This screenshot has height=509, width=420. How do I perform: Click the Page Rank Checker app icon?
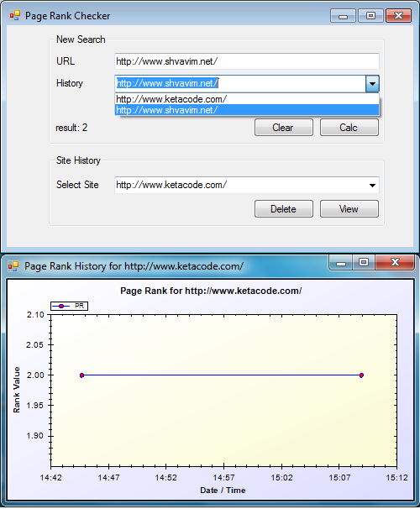tap(14, 15)
